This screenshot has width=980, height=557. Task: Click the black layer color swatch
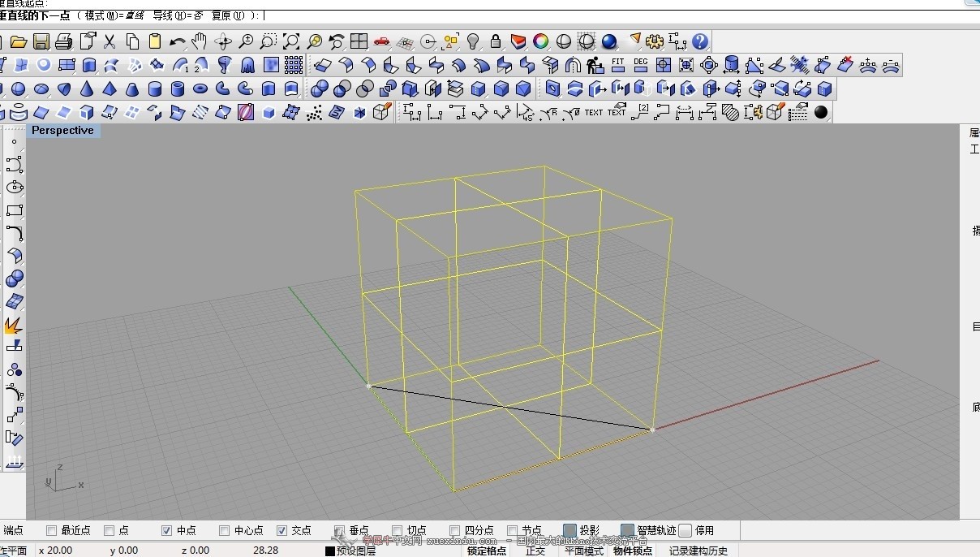coord(330,551)
